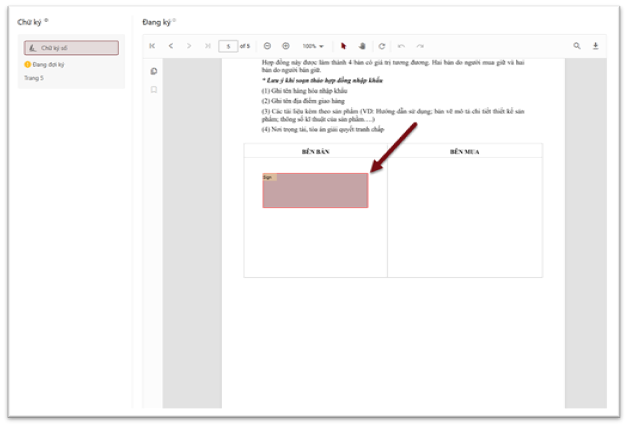The image size is (628, 427).
Task: Zoom out using the minus icon
Action: click(267, 46)
